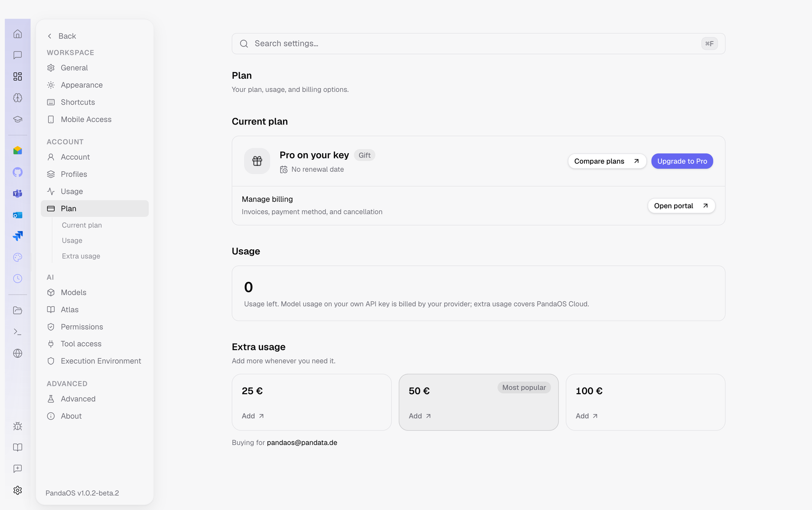
Task: Open the bug report icon
Action: [x=17, y=426]
